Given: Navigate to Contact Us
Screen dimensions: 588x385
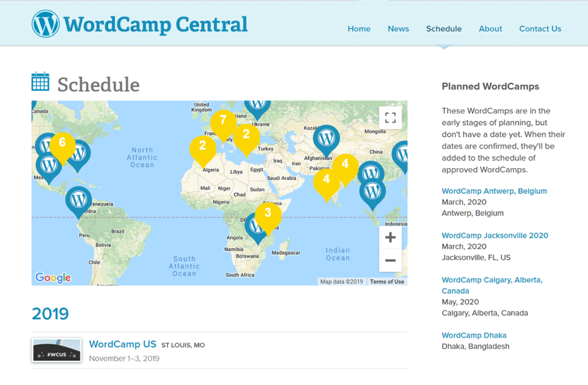Looking at the screenshot, I should (540, 29).
